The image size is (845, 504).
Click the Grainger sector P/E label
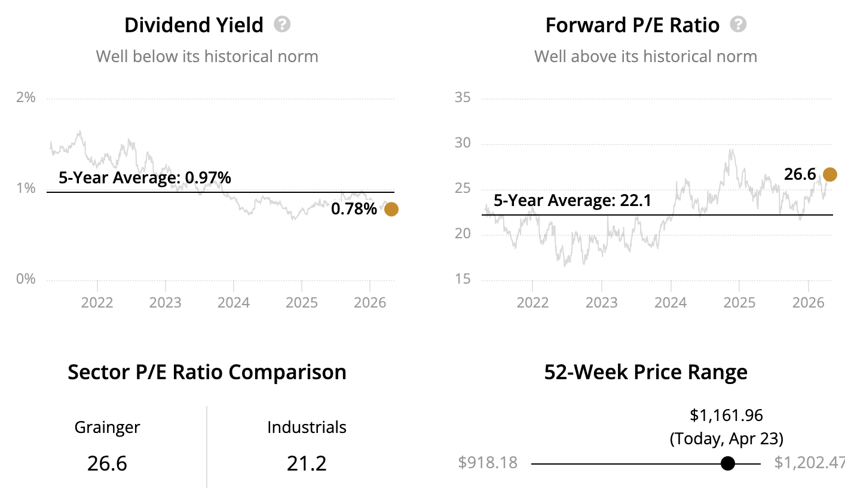click(107, 427)
